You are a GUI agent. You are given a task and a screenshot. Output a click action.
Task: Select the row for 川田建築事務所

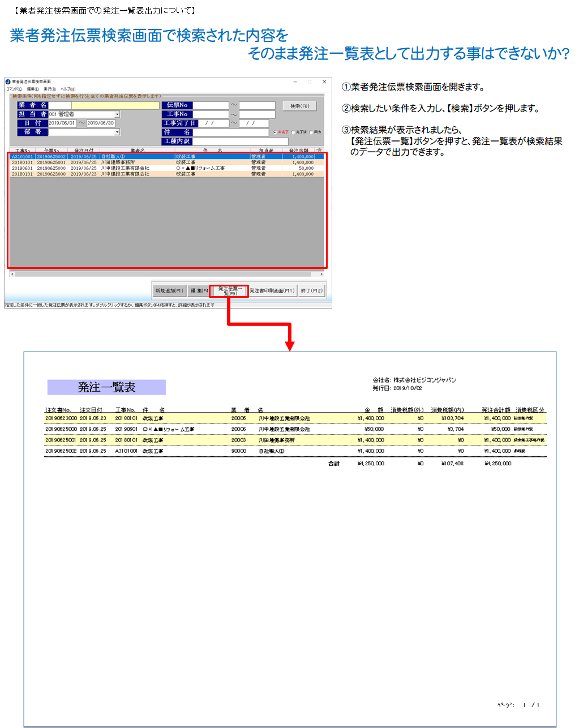click(118, 162)
